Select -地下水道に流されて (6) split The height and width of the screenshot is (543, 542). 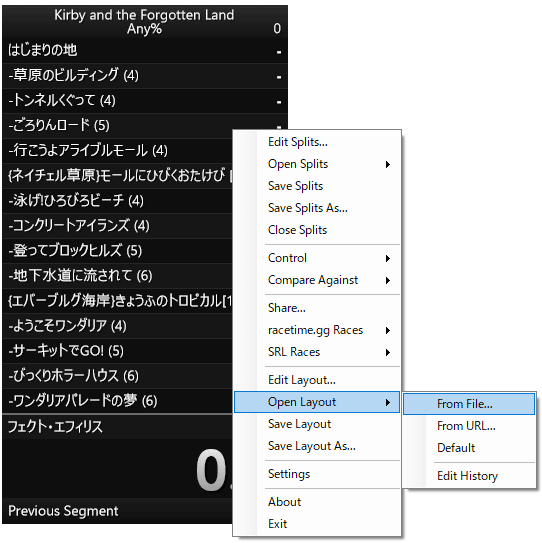(117, 276)
